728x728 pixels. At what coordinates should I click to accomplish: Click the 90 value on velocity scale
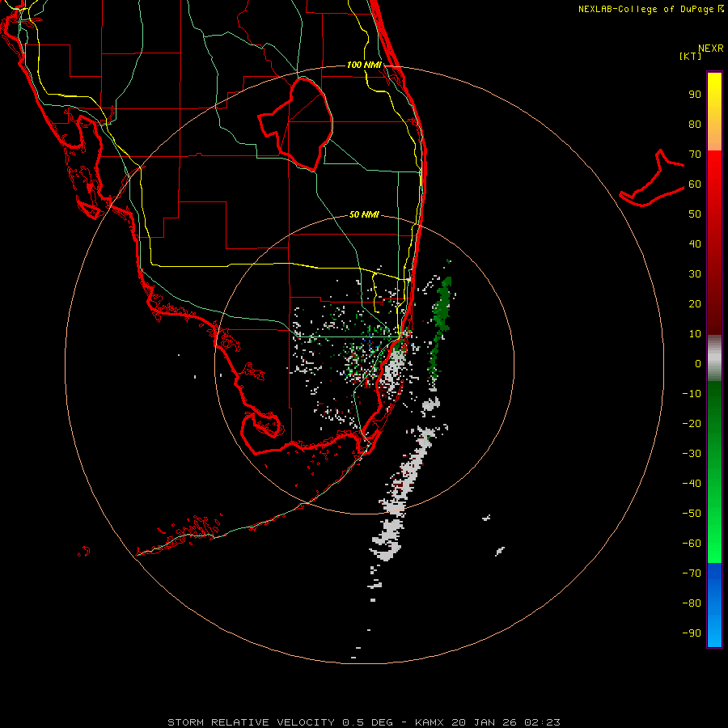click(695, 95)
